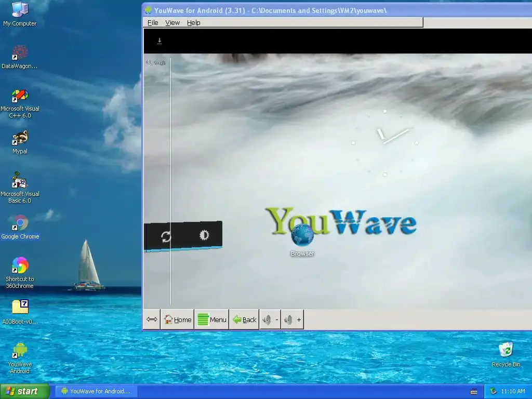The width and height of the screenshot is (532, 399).
Task: Click the YouWave window title bar icon
Action: click(148, 10)
